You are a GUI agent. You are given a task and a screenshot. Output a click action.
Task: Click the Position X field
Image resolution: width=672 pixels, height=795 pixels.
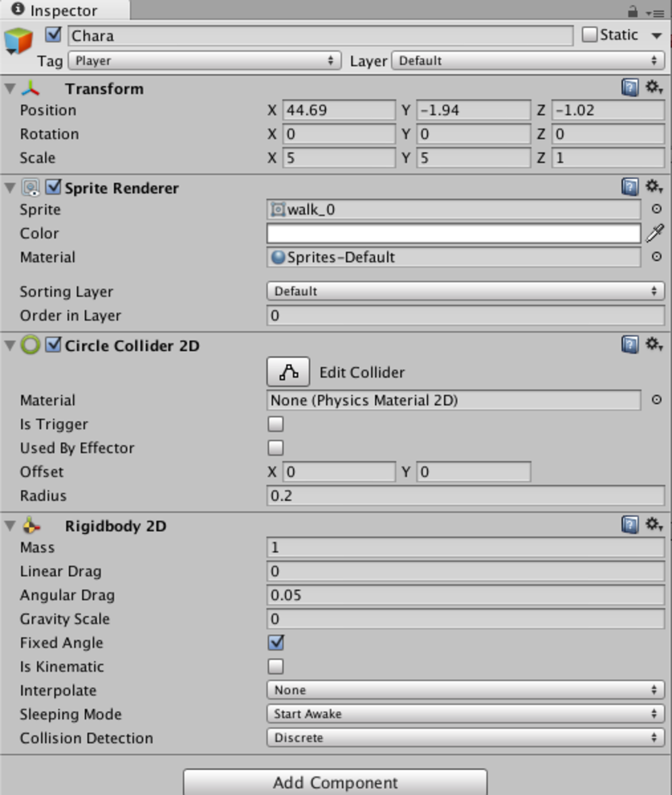339,110
